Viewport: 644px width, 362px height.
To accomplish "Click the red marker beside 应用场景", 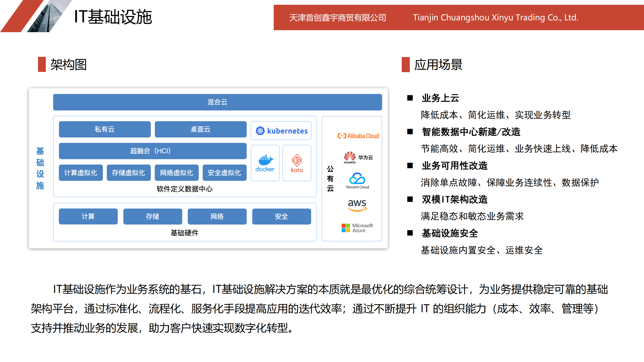I will pos(406,65).
